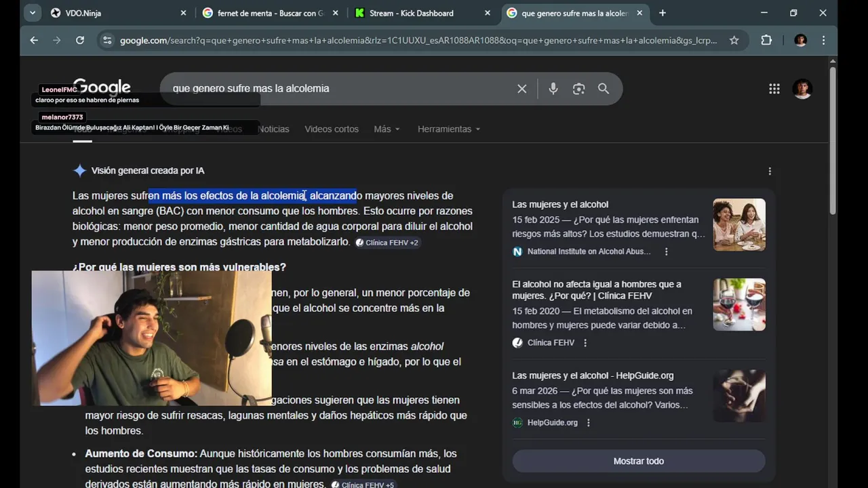Open options for Clínica FEHV source
This screenshot has height=488, width=868.
(x=585, y=343)
